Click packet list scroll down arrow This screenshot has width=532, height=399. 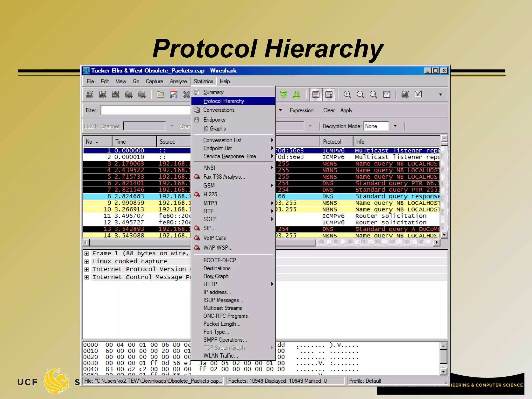pyautogui.click(x=444, y=235)
